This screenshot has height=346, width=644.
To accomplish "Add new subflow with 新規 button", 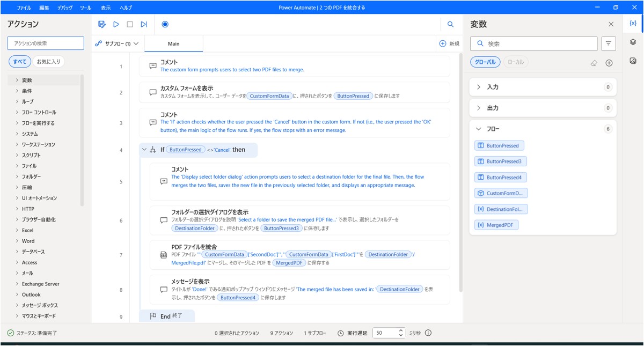I will (x=449, y=43).
